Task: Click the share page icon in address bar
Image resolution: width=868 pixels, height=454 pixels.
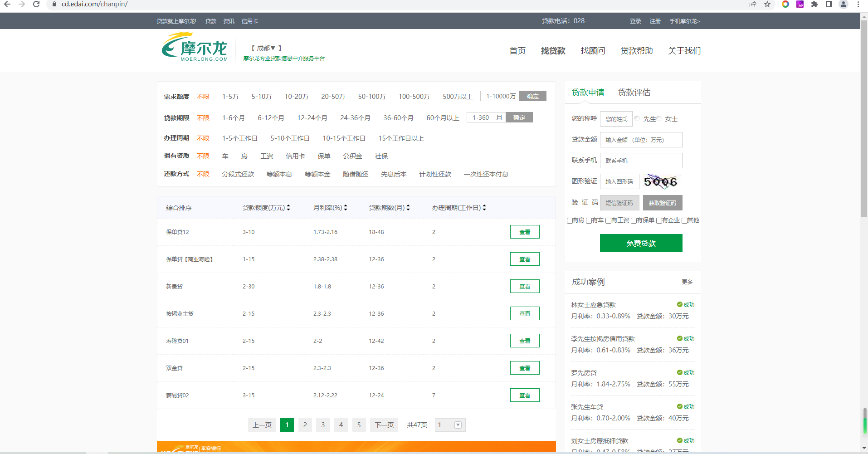Action: pyautogui.click(x=753, y=4)
